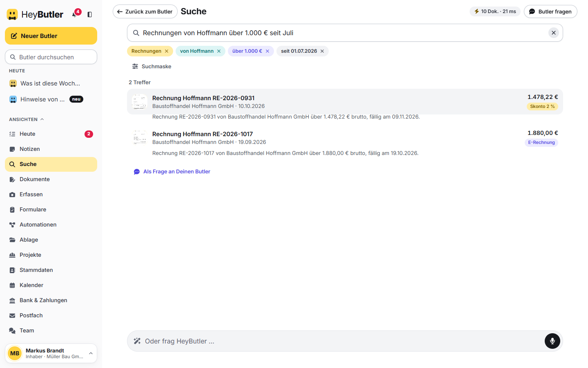Open thumbnail of invoice RE-2026-1017
Viewport: 588px width, 368px height.
click(140, 138)
